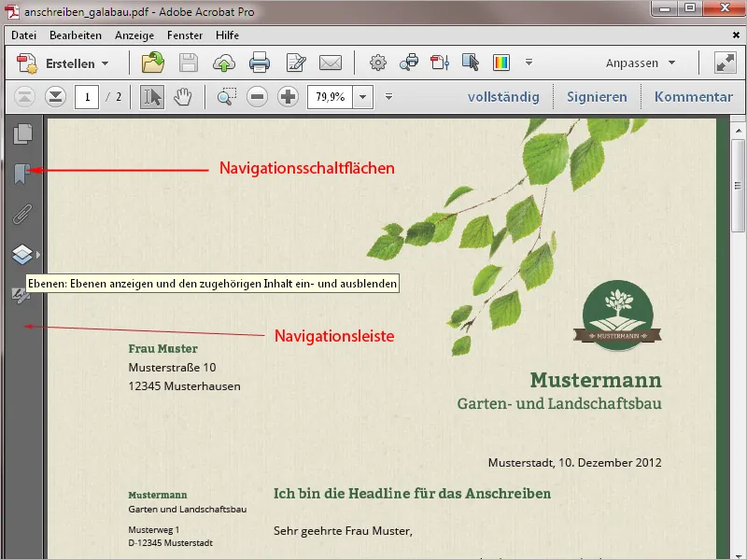Select the Hand tool
This screenshot has height=560, width=747.
pyautogui.click(x=183, y=96)
